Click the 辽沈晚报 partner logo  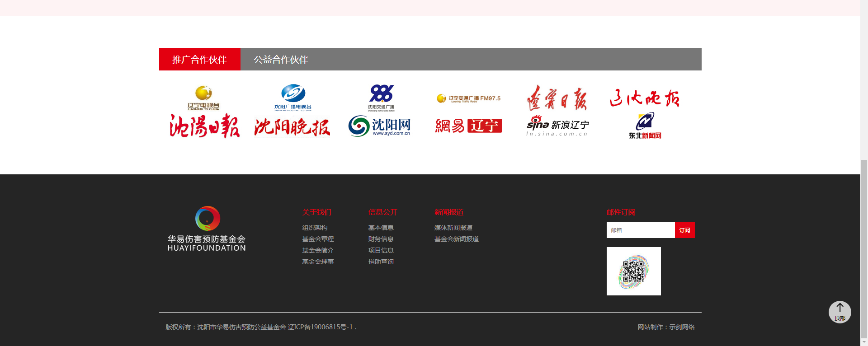click(644, 98)
